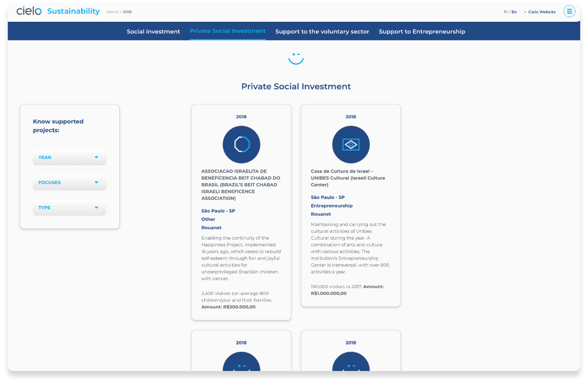Click the 2018 breadcrumb
588x384 pixels.
(x=127, y=12)
